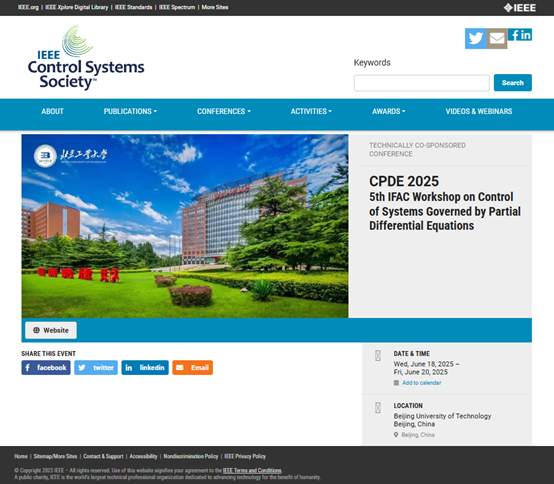Click the location pin next to Beijing, China
554x484 pixels.
click(x=396, y=435)
